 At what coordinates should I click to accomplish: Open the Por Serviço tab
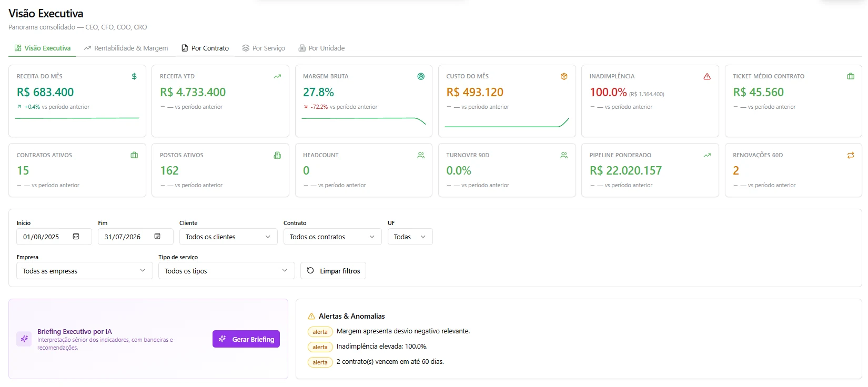point(264,48)
